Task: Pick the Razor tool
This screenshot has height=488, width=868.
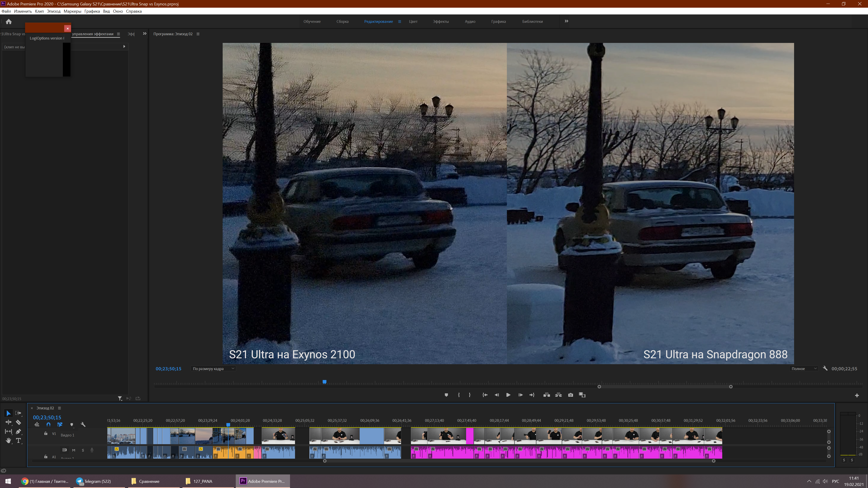Action: 18,422
